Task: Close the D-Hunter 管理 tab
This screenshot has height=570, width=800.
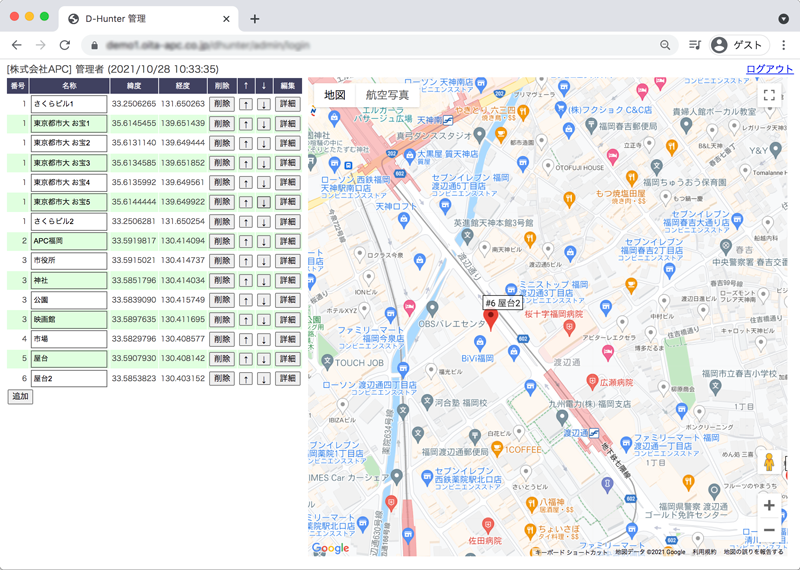Action: click(x=227, y=19)
